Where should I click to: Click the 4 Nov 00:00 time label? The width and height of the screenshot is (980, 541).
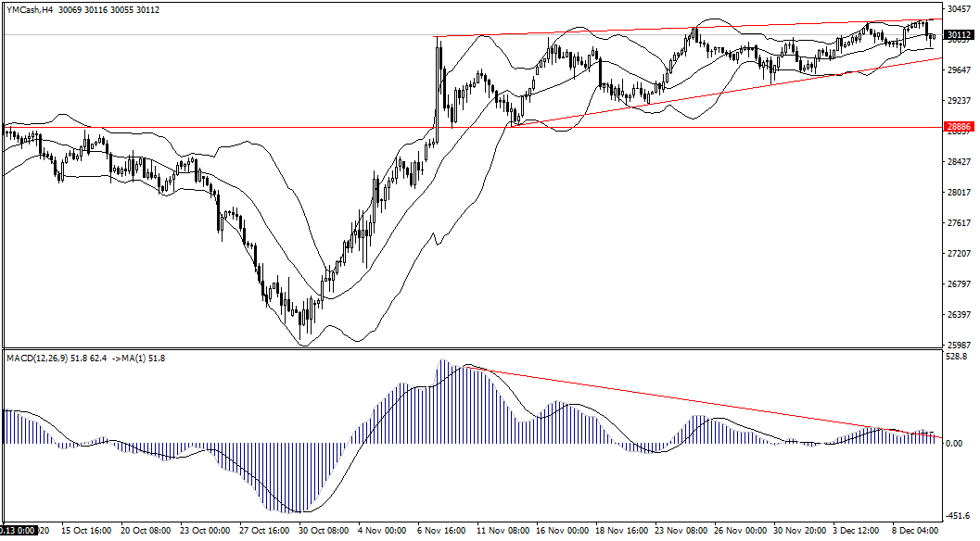(382, 532)
